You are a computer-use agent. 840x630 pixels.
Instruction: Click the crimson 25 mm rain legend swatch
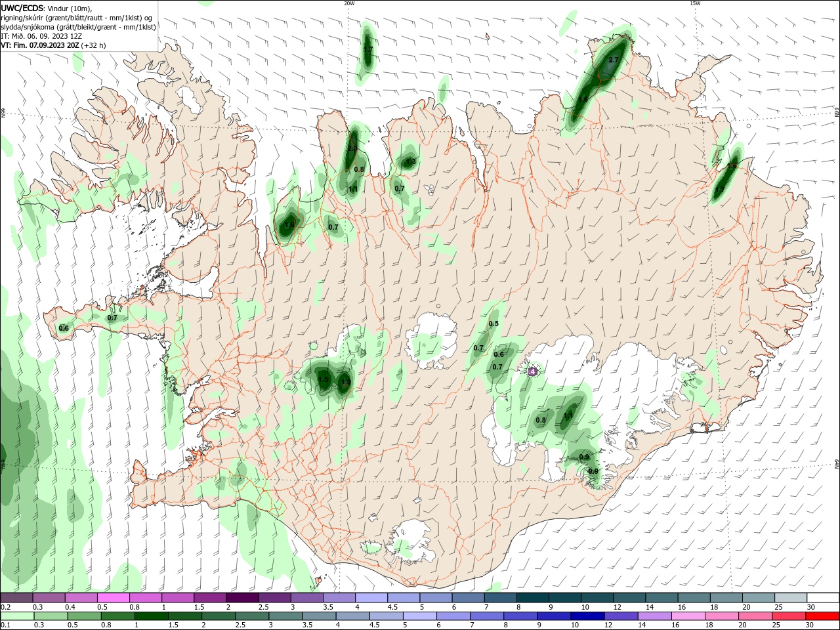pyautogui.click(x=788, y=616)
